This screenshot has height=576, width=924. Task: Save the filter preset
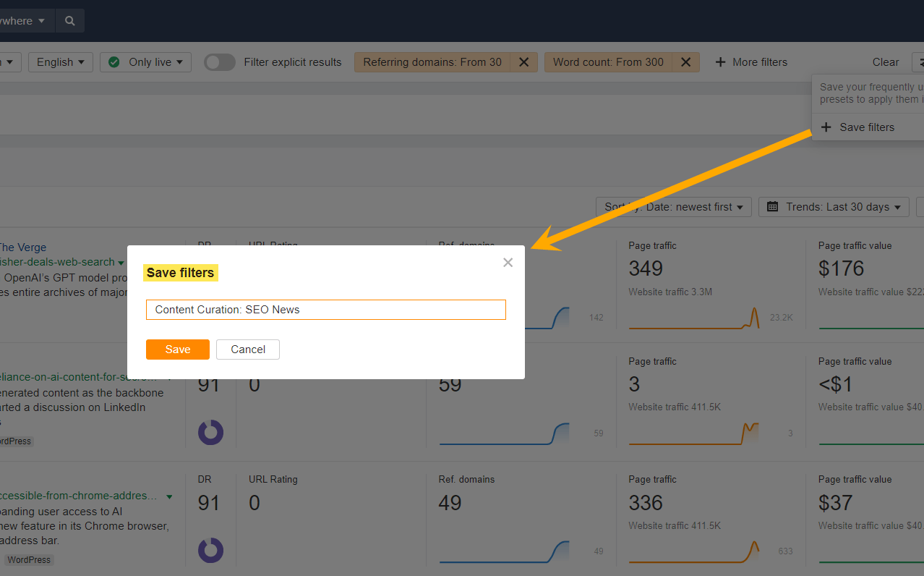[177, 350]
